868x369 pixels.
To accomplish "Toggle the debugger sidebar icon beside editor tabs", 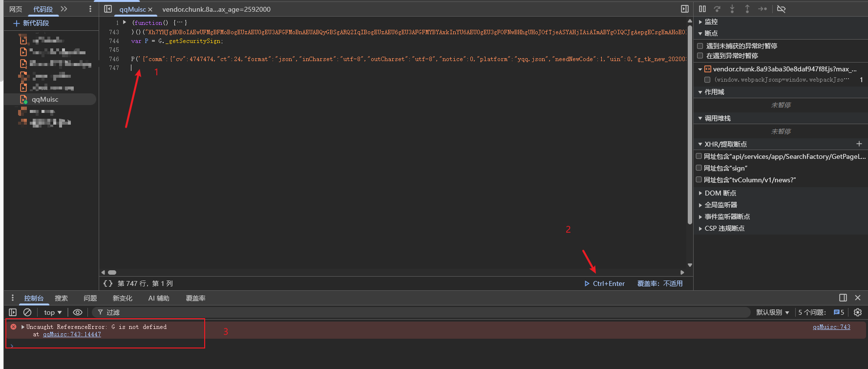I will tap(685, 9).
